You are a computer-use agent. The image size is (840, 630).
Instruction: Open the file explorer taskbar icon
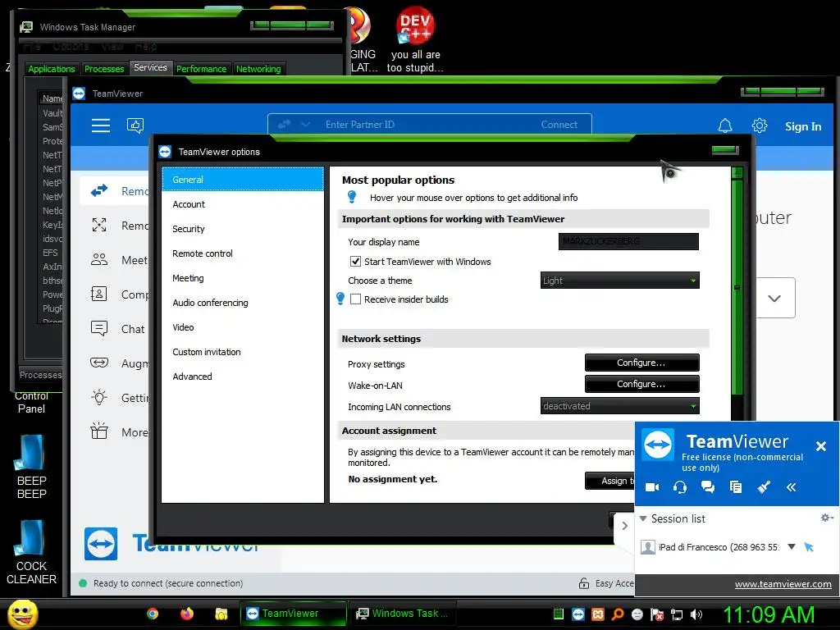pos(221,614)
